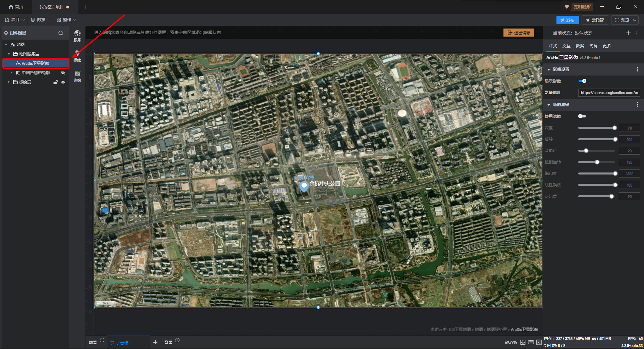Add a new project tab with plus
This screenshot has height=349, width=644.
85,7
